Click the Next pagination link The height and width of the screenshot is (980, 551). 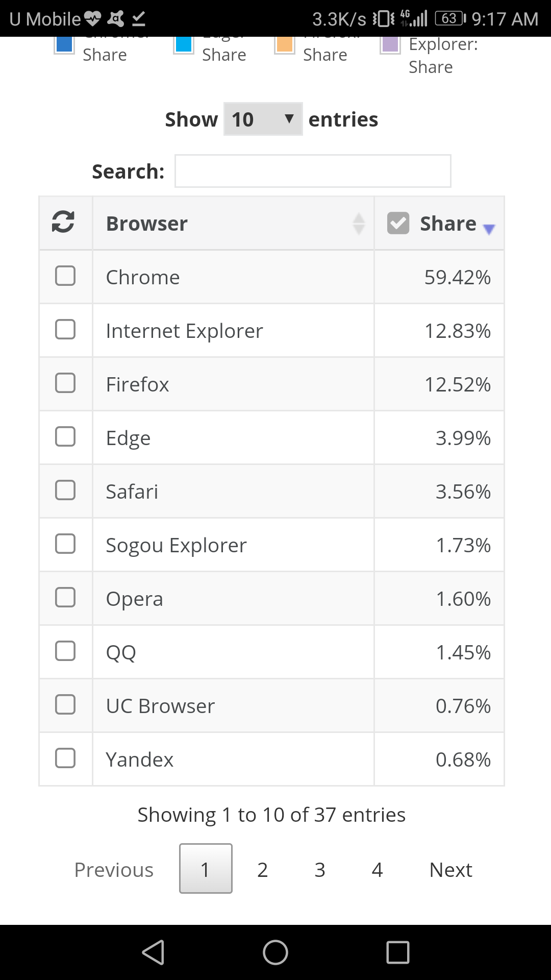tap(450, 869)
